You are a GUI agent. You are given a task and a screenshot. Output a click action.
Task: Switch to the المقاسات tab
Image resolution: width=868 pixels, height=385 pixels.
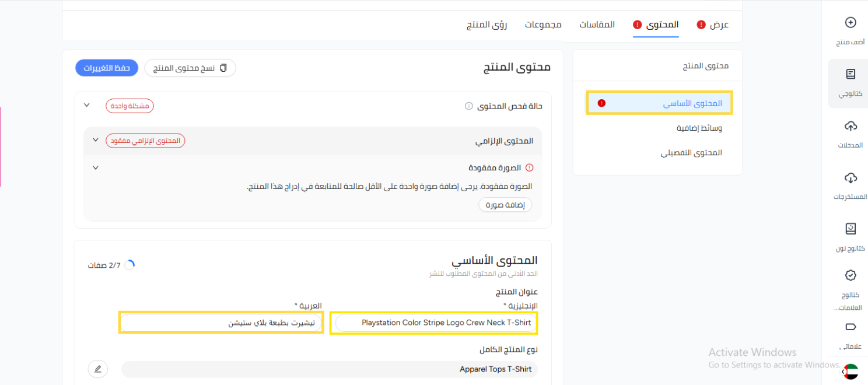pos(597,24)
